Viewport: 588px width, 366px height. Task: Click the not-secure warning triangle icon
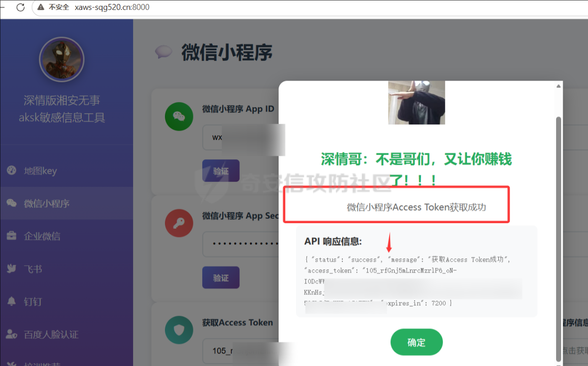[41, 7]
